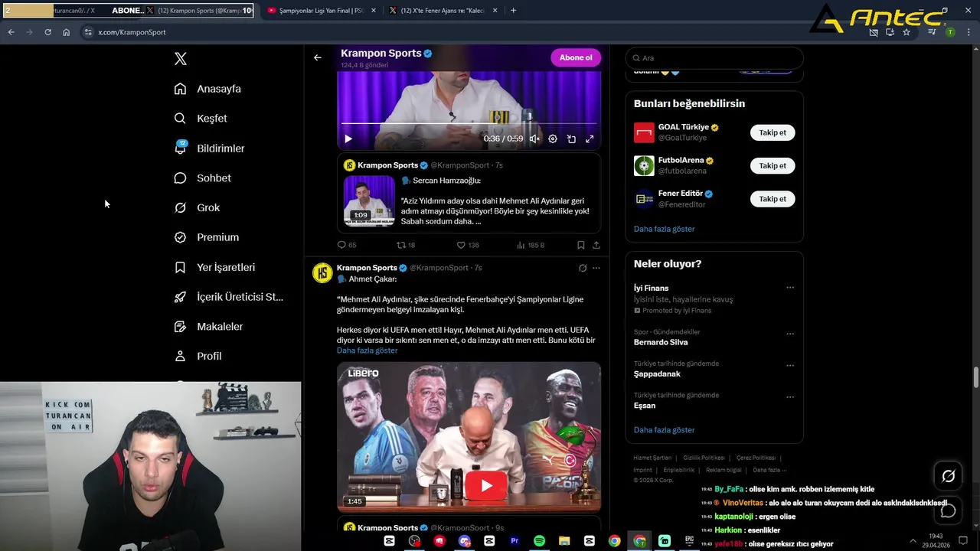Click Abone ol button
The width and height of the screenshot is (980, 551).
[x=576, y=57]
